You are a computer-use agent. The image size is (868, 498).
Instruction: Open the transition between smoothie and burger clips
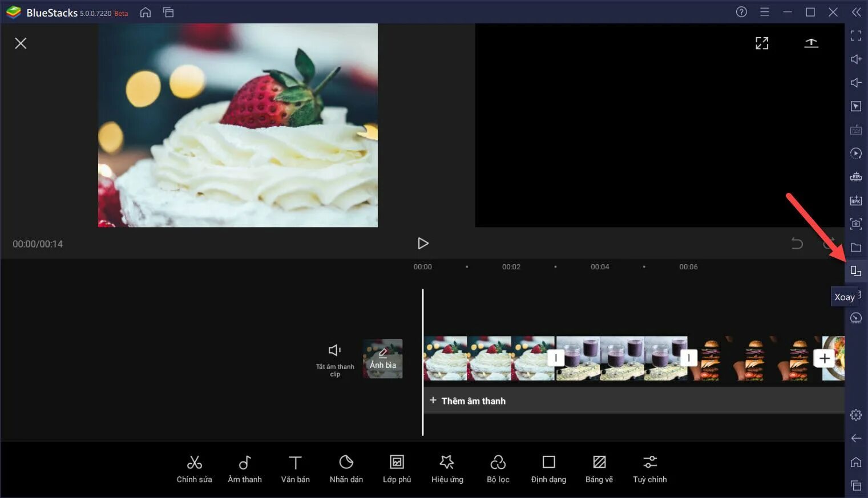coord(689,358)
